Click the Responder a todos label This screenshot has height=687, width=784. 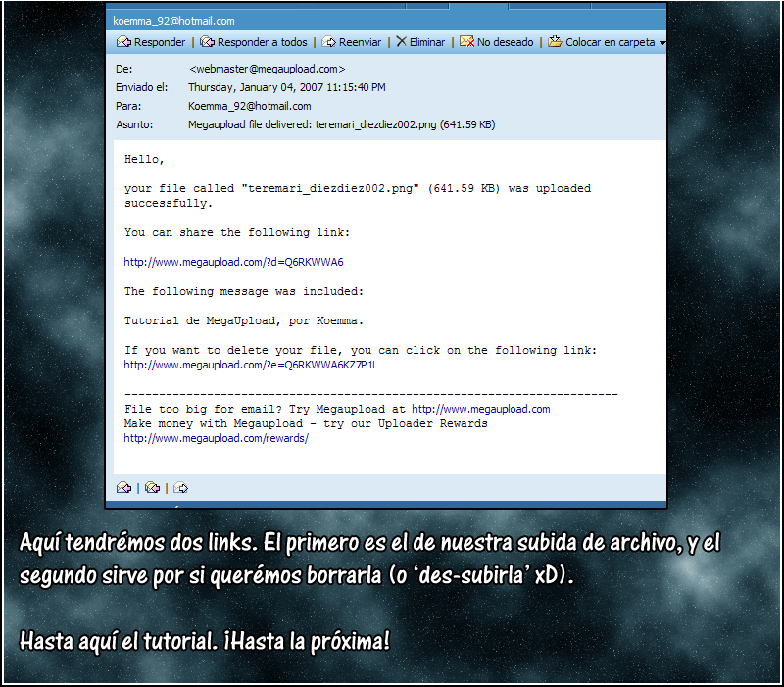[262, 42]
